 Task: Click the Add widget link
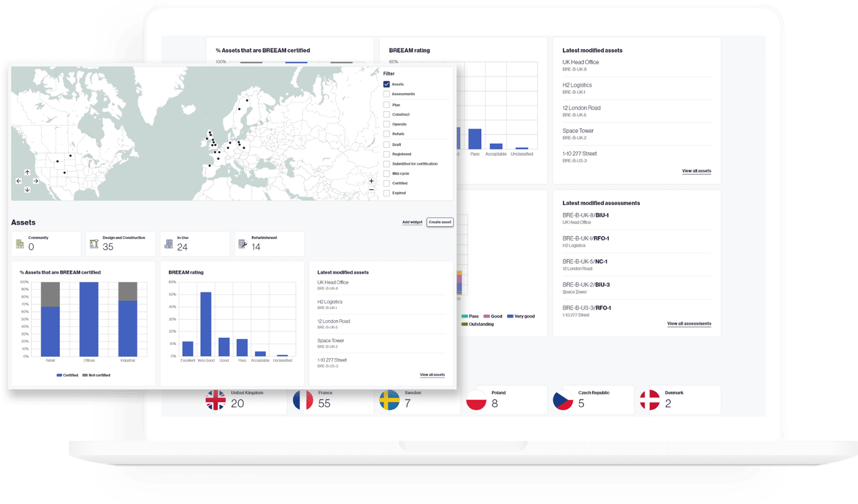point(412,222)
